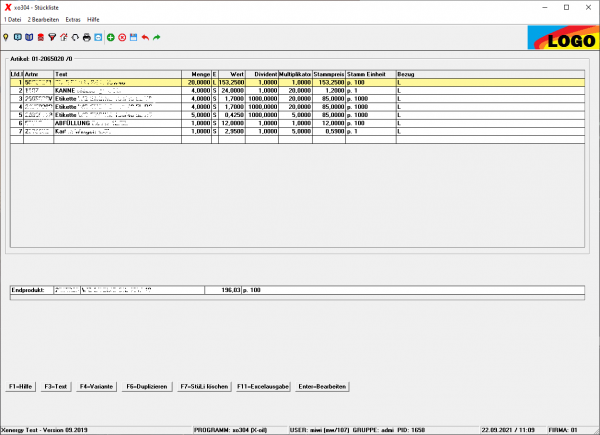600x435 pixels.
Task: Click the Wert cell 2,9500
Action: pos(232,131)
